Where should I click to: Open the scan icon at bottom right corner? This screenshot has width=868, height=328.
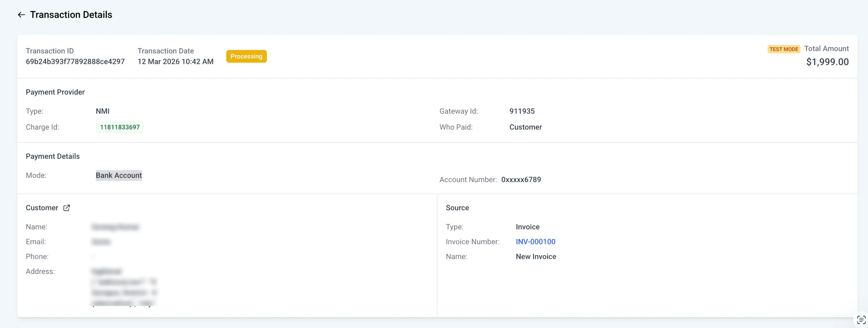point(862,319)
